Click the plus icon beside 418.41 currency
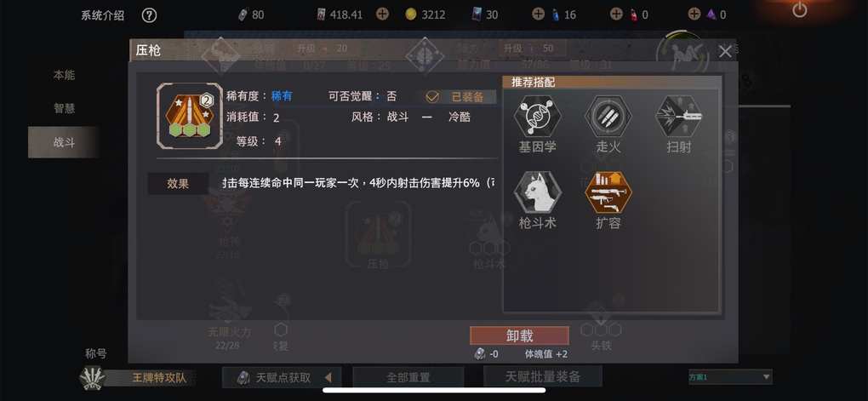 point(382,14)
